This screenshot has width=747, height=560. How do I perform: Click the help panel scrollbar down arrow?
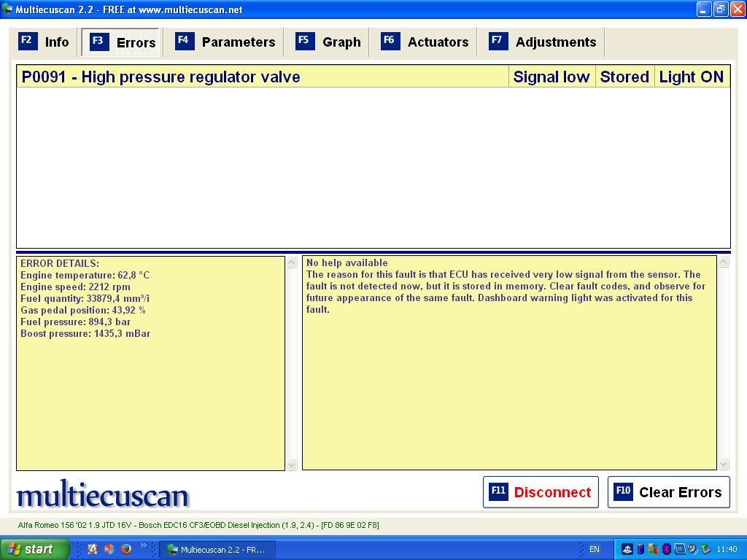pyautogui.click(x=724, y=464)
